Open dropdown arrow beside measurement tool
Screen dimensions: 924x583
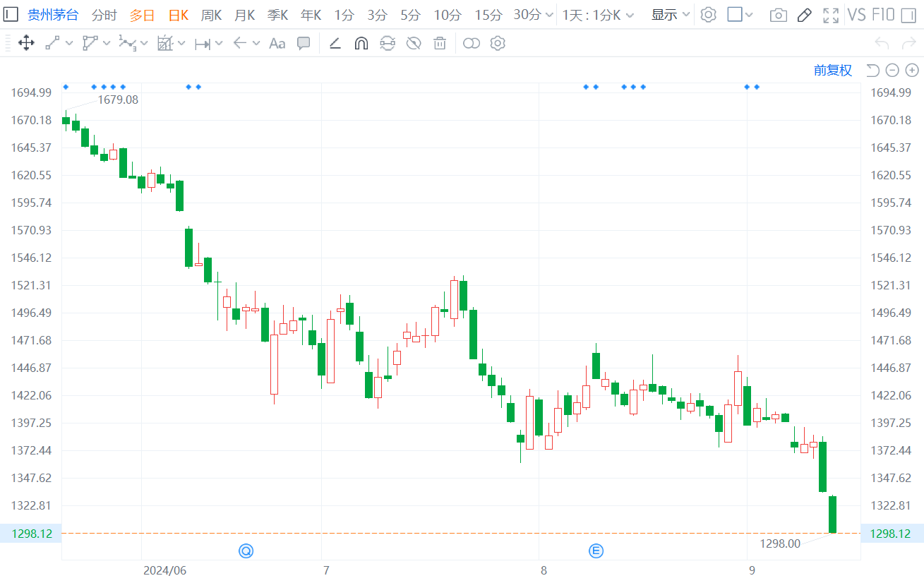click(x=181, y=44)
